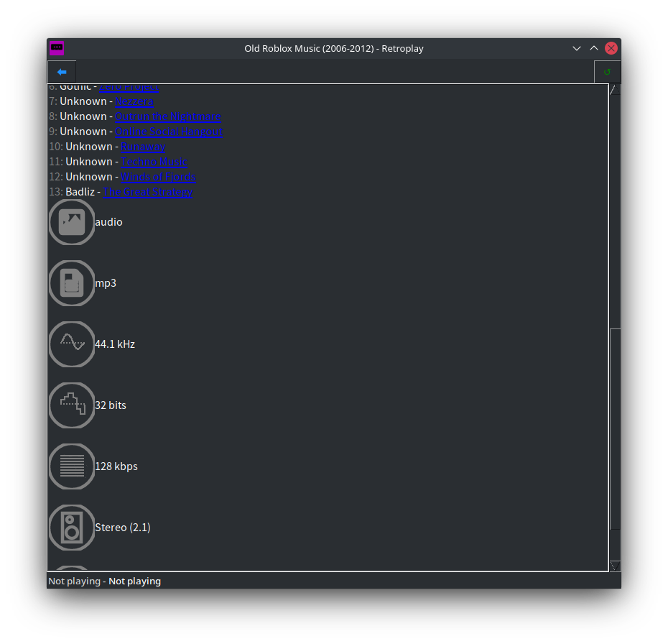The height and width of the screenshot is (644, 668).
Task: Click the scrollbar up arrow
Action: [615, 90]
